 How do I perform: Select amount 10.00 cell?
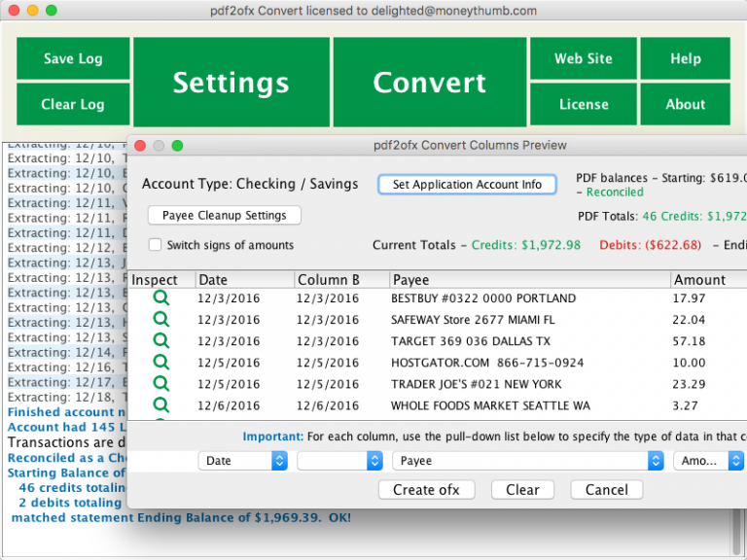pos(689,363)
